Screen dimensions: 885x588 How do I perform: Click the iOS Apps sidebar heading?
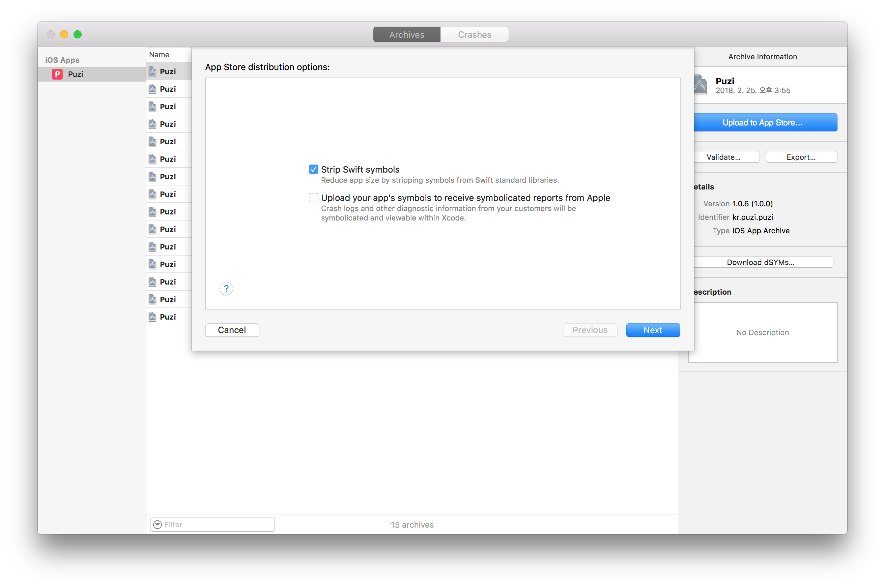pyautogui.click(x=62, y=60)
